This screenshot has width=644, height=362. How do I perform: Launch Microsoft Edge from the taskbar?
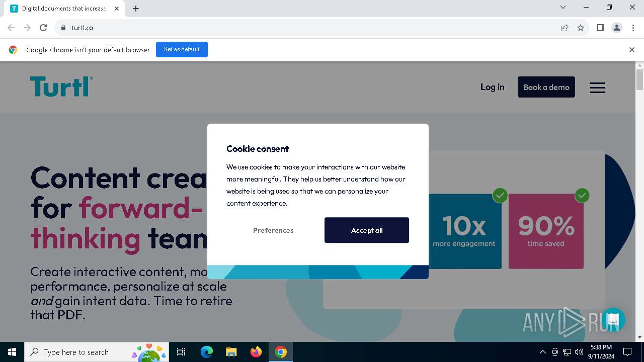point(207,352)
